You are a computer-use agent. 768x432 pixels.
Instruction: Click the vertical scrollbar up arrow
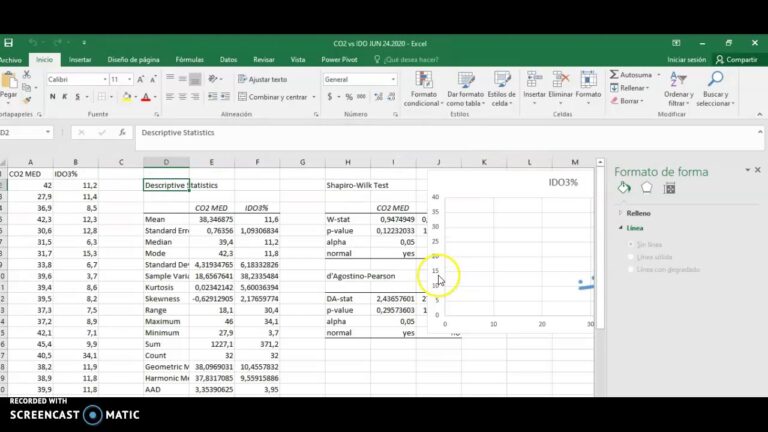600,162
